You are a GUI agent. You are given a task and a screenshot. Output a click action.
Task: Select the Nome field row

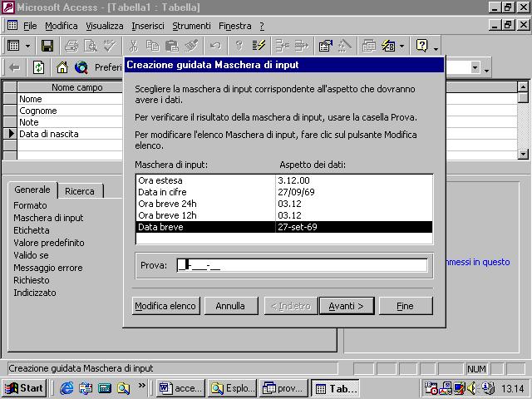tap(70, 99)
